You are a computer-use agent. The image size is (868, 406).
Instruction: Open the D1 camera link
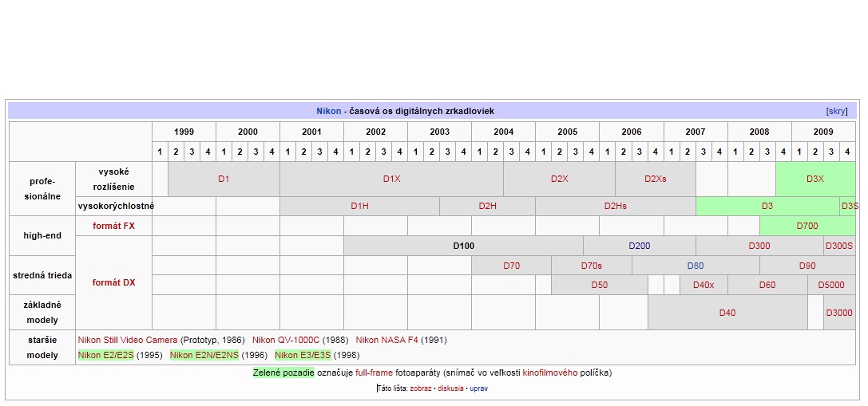tap(224, 179)
